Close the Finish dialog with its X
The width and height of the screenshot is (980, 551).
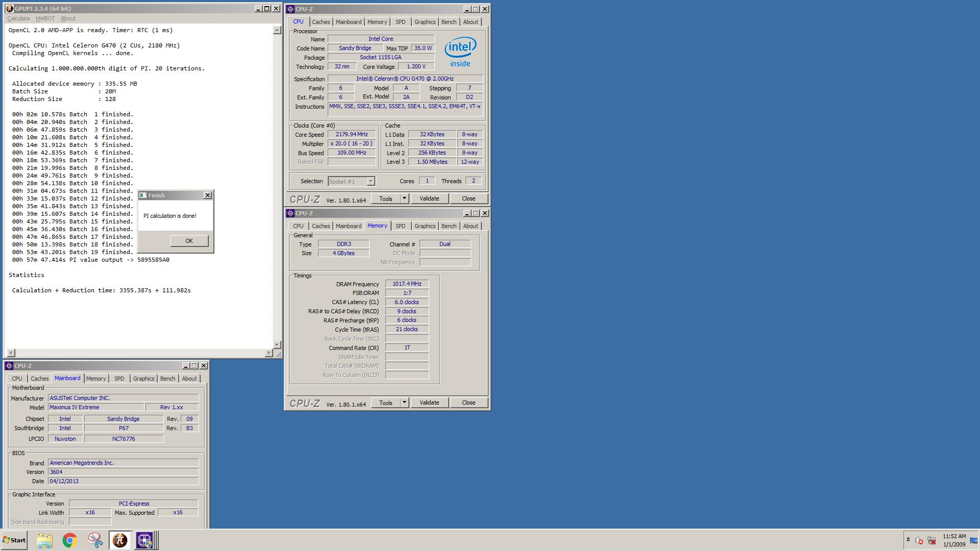pos(207,195)
